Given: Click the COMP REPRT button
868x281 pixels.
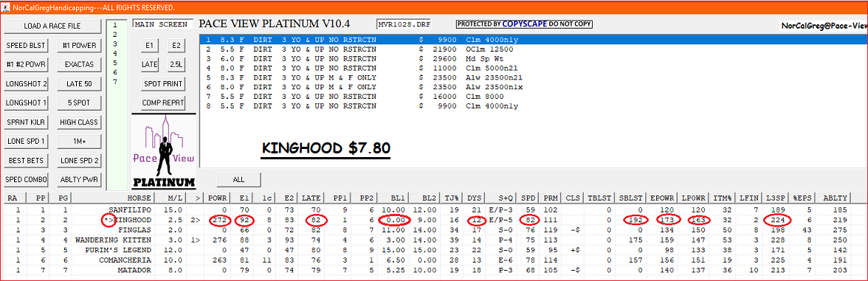Looking at the screenshot, I should (x=162, y=103).
